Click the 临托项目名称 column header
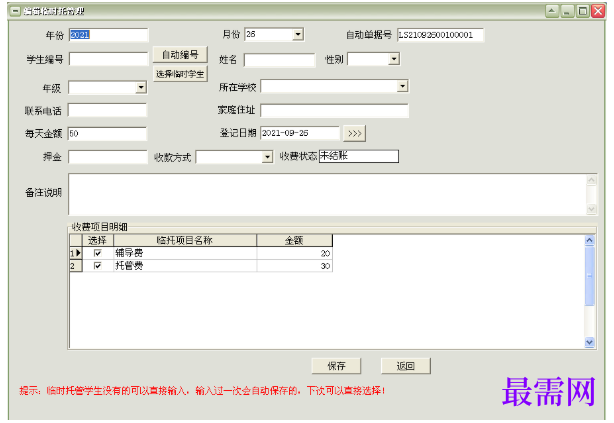This screenshot has height=423, width=614. (x=185, y=240)
